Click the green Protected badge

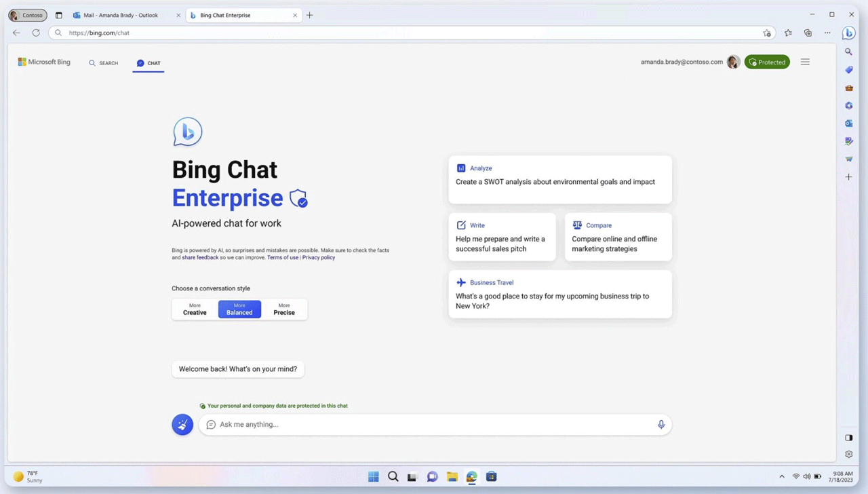[767, 62]
